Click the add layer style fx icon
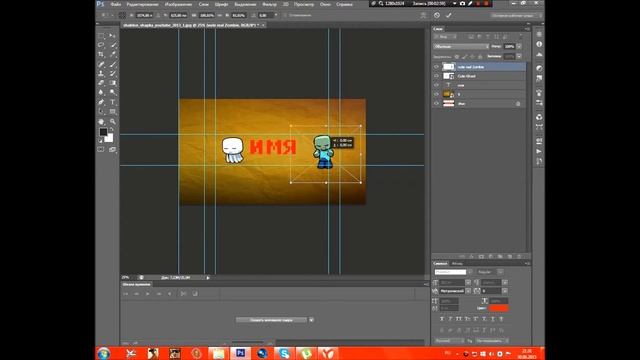This screenshot has height=360, width=640. [x=472, y=256]
